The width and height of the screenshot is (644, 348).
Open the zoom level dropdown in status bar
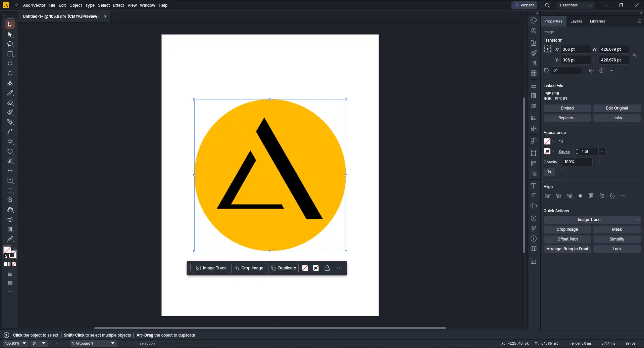point(24,343)
